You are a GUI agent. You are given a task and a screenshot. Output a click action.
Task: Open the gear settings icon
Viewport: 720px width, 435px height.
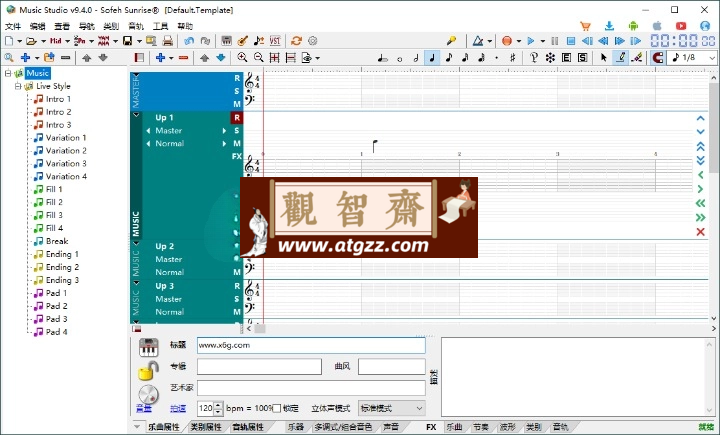(313, 41)
